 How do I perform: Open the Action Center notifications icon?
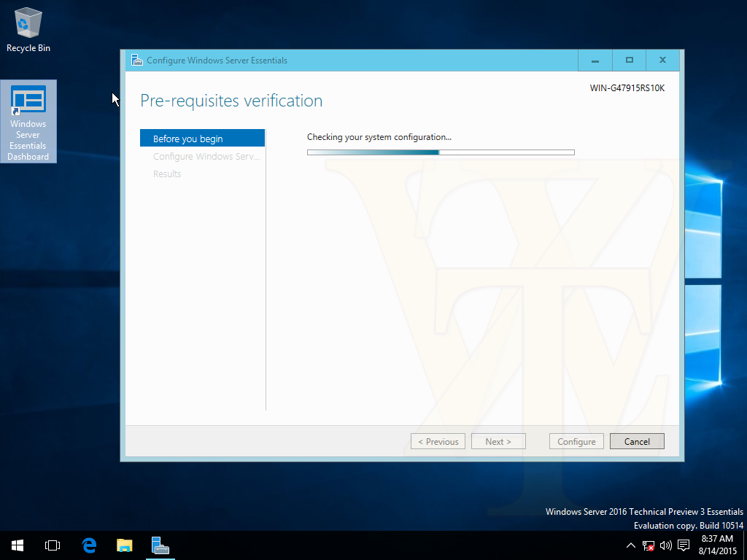(684, 545)
